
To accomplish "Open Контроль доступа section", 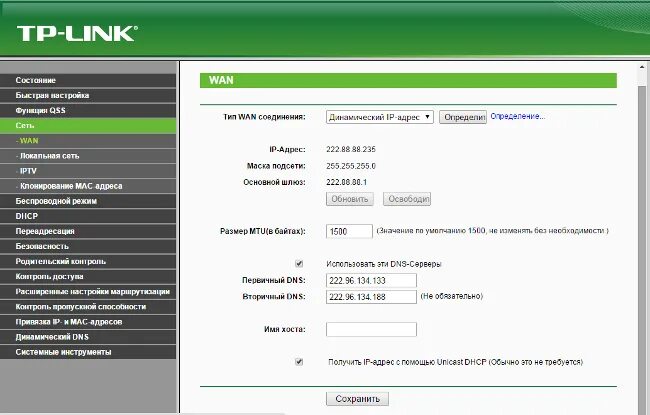I will [x=88, y=277].
